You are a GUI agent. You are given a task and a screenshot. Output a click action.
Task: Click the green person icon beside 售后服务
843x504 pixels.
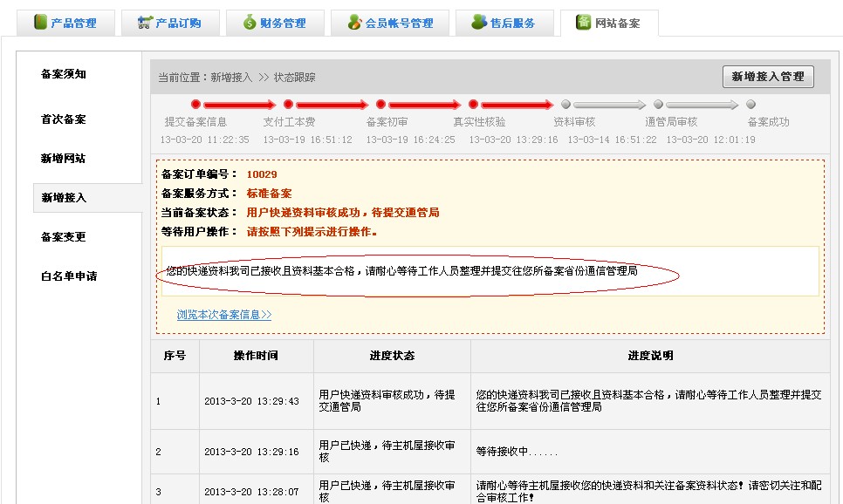point(478,22)
